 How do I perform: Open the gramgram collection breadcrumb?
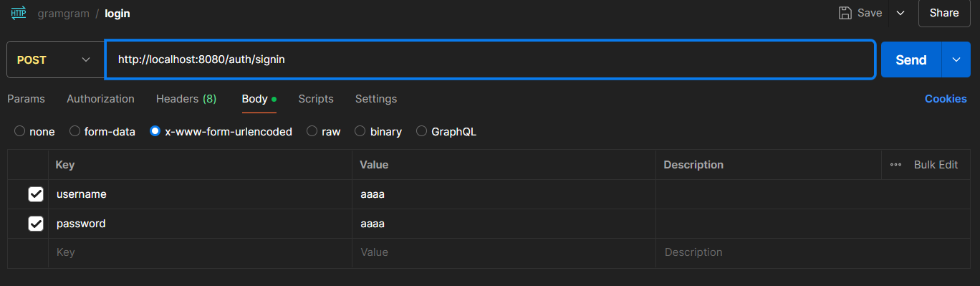pyautogui.click(x=63, y=13)
